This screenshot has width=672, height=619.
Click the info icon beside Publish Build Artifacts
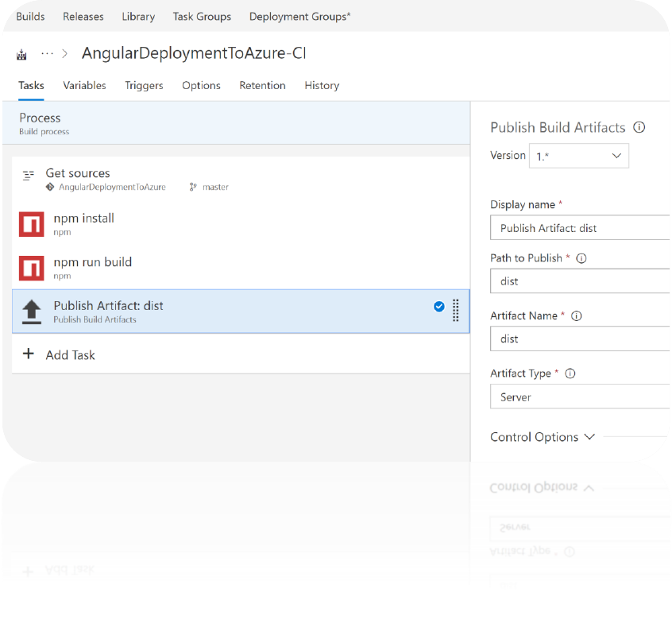[639, 127]
